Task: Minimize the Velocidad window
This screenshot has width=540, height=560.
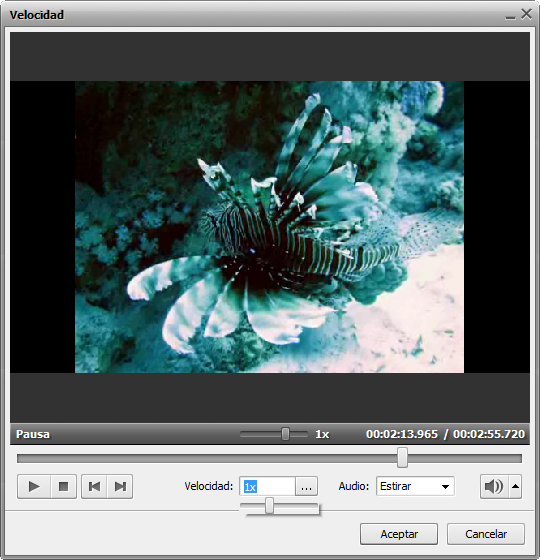Action: point(510,16)
